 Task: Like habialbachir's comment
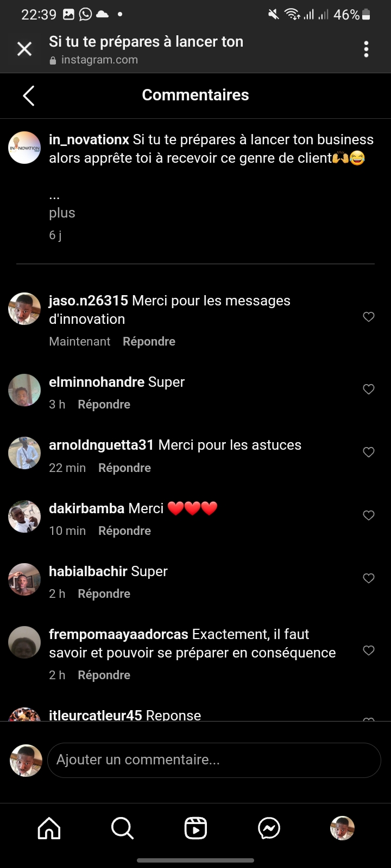click(x=369, y=578)
